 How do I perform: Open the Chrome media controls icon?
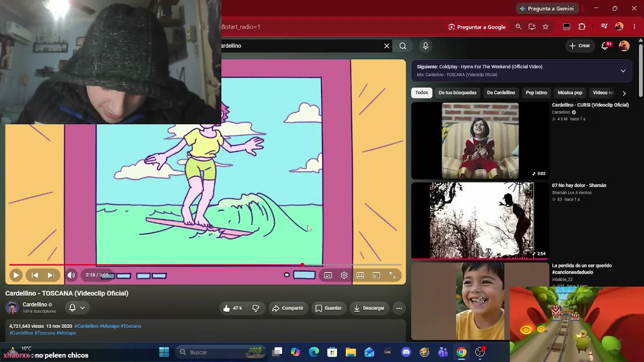pyautogui.click(x=604, y=27)
